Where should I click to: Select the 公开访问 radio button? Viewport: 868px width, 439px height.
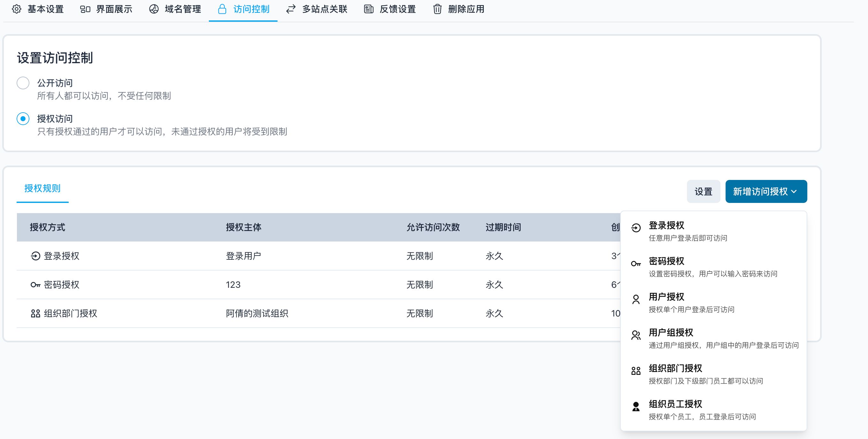pyautogui.click(x=23, y=83)
